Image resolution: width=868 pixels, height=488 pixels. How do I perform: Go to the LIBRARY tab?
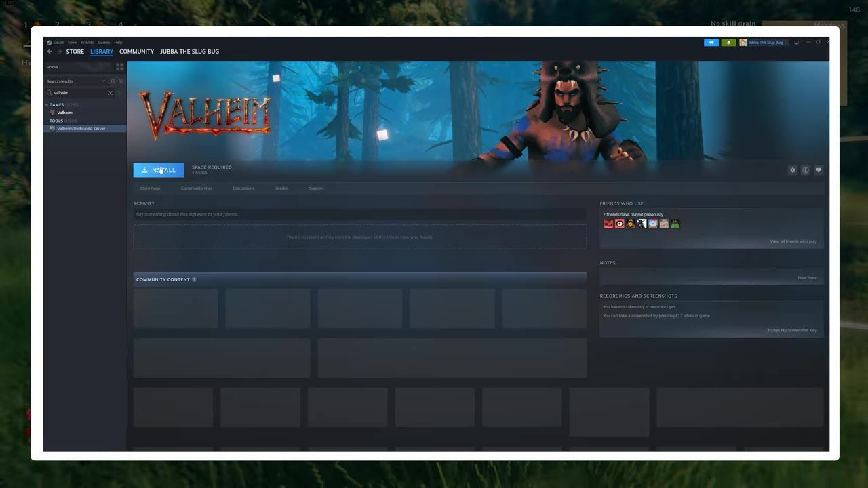pos(102,52)
